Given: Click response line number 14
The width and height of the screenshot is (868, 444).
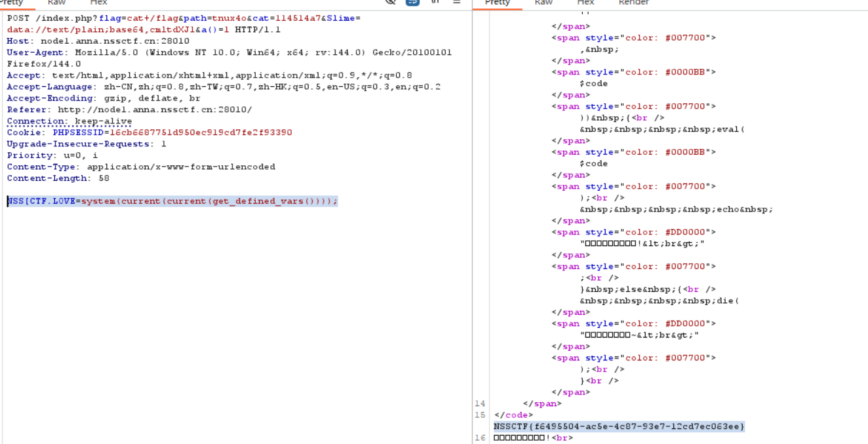Looking at the screenshot, I should tap(480, 404).
